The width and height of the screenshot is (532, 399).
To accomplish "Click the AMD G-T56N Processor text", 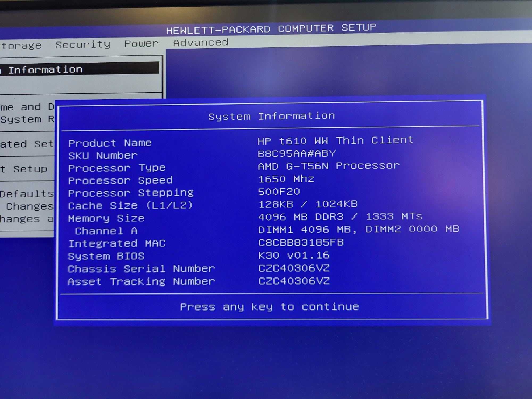I will pos(329,166).
